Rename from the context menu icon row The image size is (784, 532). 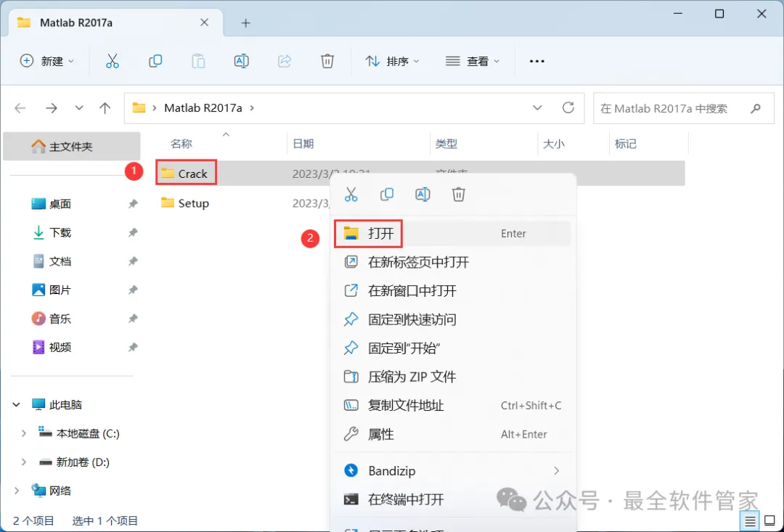pos(422,195)
